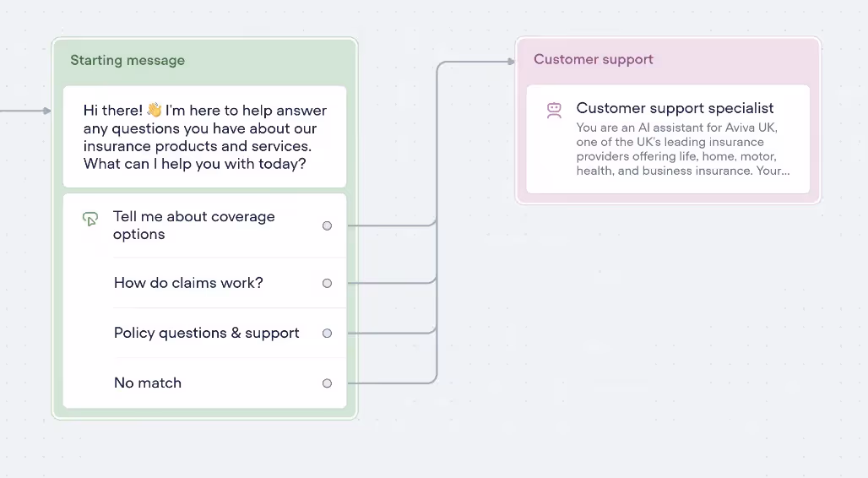Edit the 'Hi there!' greeting message text

(x=205, y=136)
